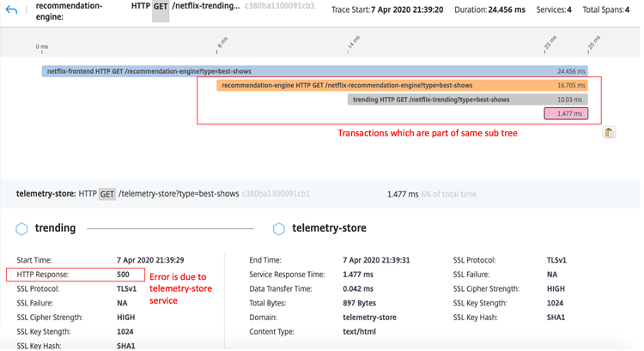Image resolution: width=644 pixels, height=351 pixels.
Task: Click /netflix-trending path in the header
Action: pyautogui.click(x=206, y=6)
